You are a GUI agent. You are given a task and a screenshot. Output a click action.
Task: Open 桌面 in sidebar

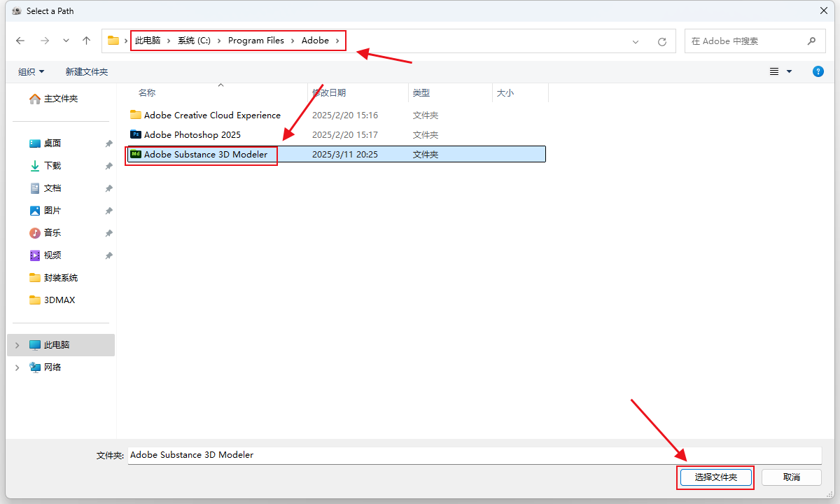(52, 143)
